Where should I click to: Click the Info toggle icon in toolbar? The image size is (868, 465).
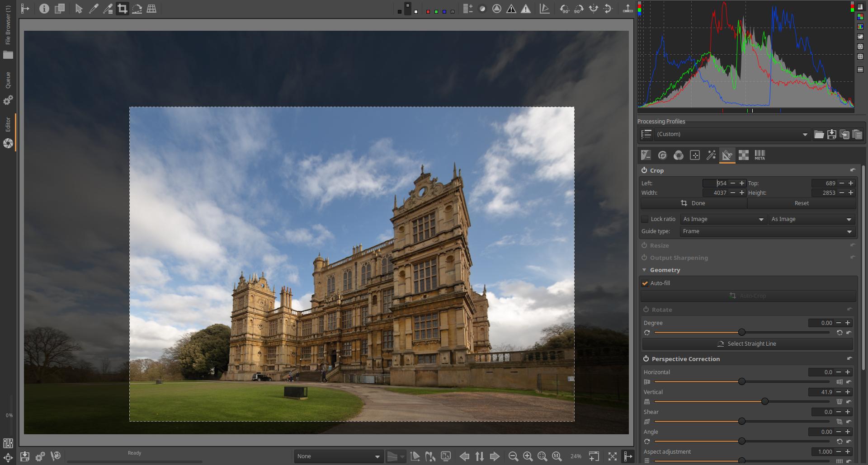coord(44,9)
